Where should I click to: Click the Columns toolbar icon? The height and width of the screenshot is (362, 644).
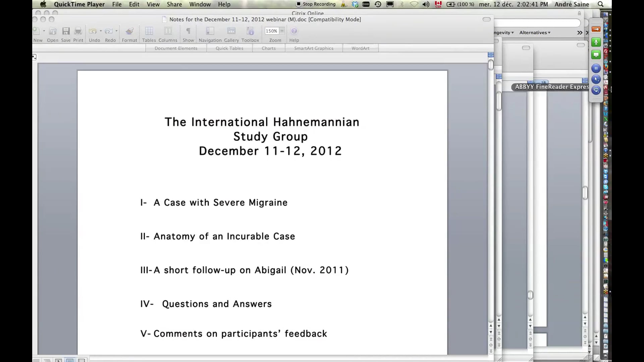pyautogui.click(x=168, y=31)
